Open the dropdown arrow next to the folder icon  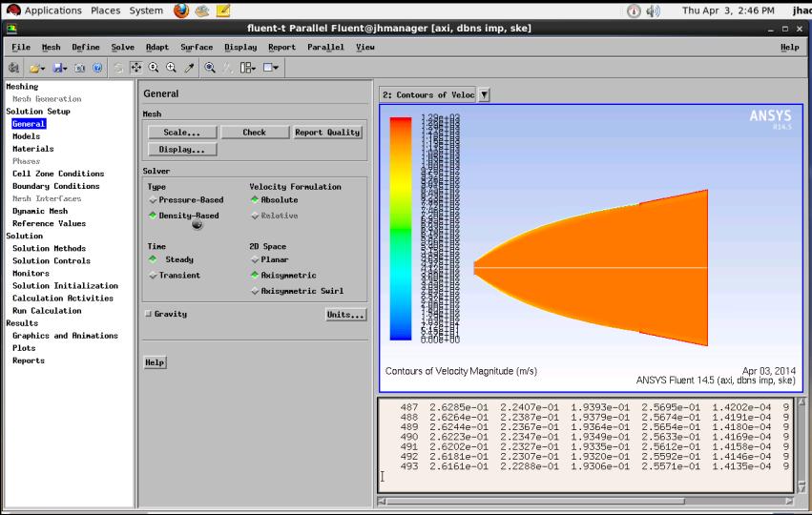pyautogui.click(x=43, y=69)
